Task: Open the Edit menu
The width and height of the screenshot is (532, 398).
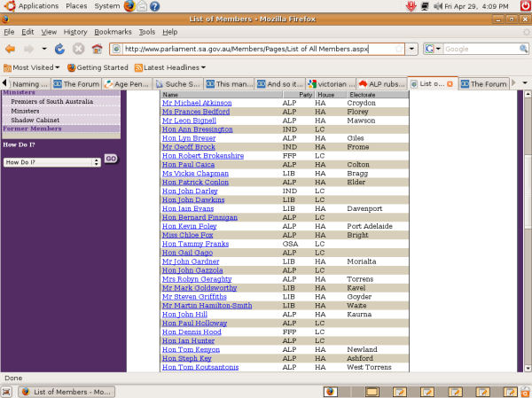Action: (27, 32)
